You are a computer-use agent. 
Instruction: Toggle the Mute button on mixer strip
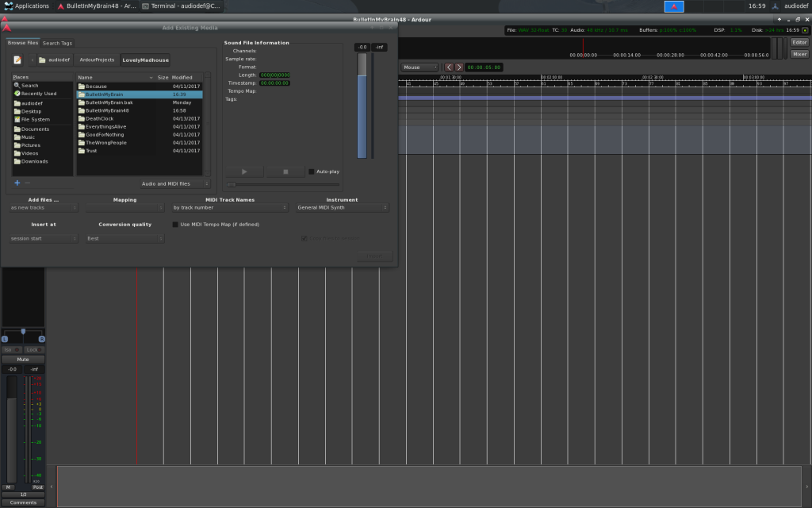(x=23, y=360)
